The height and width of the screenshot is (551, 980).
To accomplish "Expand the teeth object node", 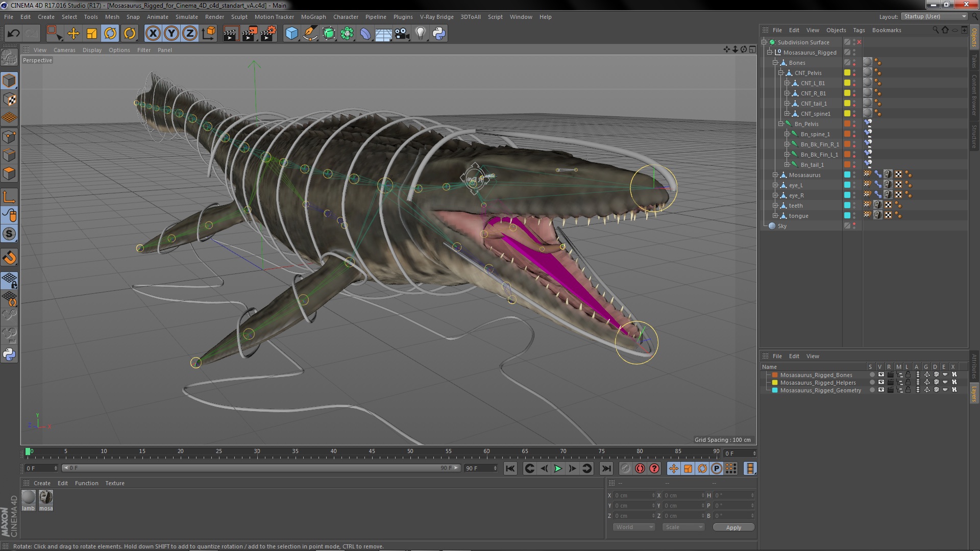I will pyautogui.click(x=775, y=206).
